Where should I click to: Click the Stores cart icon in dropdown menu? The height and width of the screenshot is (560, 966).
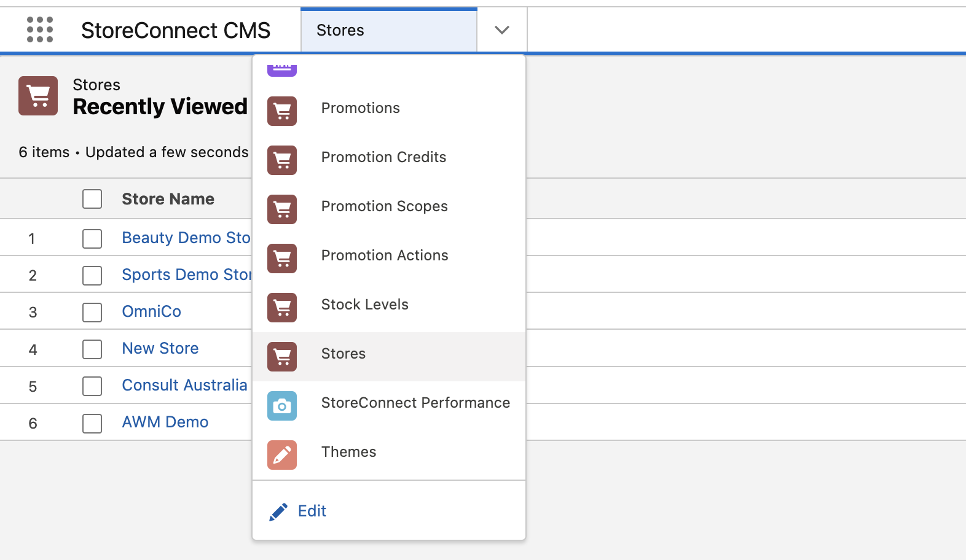pos(282,357)
